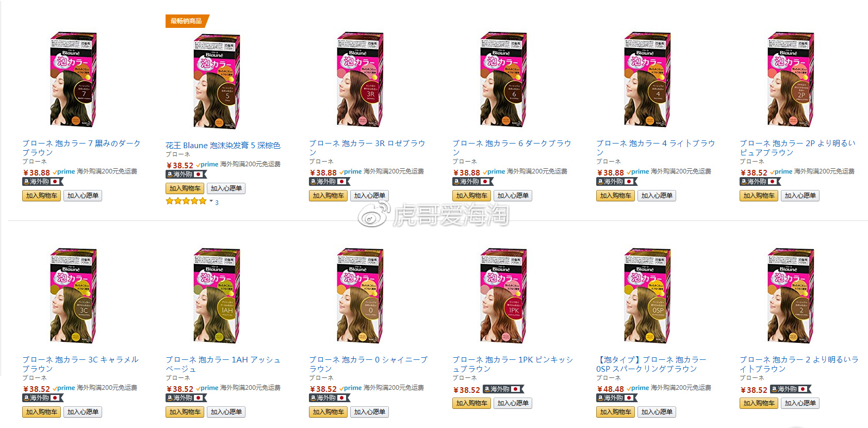Open the rating dropdown arrow beside the stars
Screen dimensions: 868x428
(211, 201)
